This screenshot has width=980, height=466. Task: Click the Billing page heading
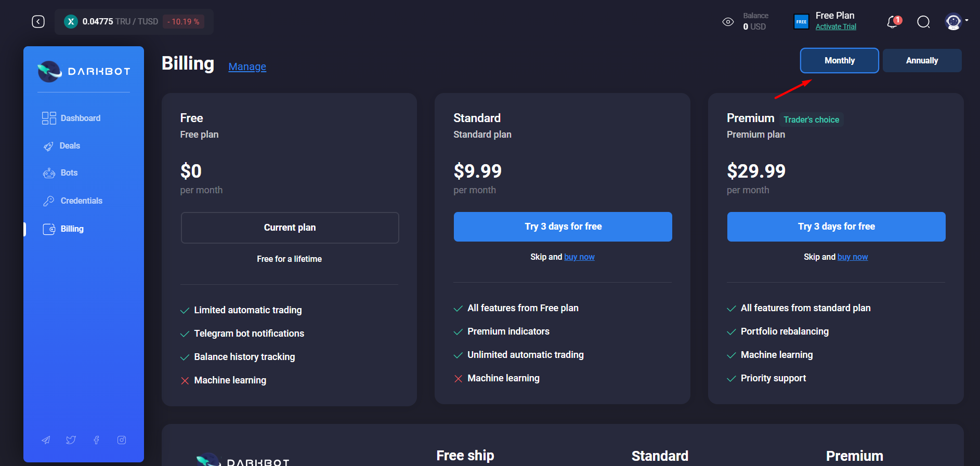[x=188, y=63]
